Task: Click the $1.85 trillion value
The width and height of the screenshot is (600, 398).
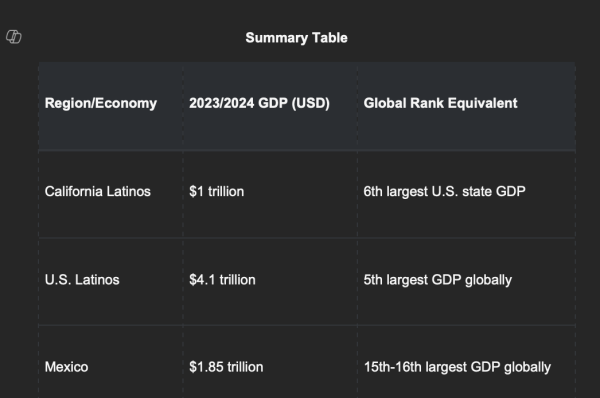Action: tap(226, 367)
